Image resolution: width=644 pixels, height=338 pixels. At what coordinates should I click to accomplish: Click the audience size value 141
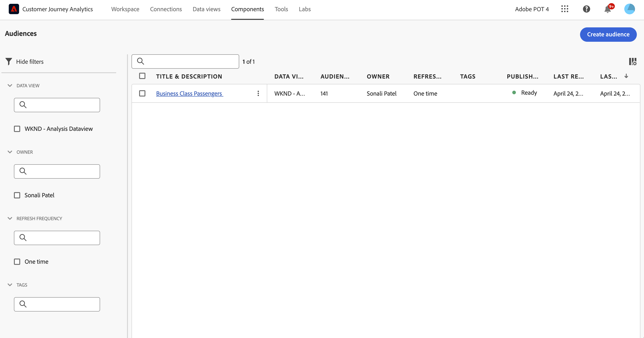[324, 94]
